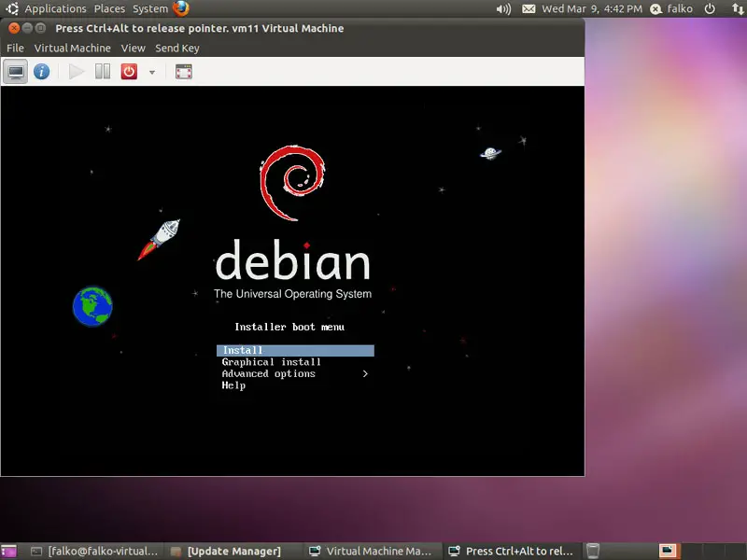Expand the shutdown options dropdown arrow
Screen dimensions: 747x560
coord(152,73)
